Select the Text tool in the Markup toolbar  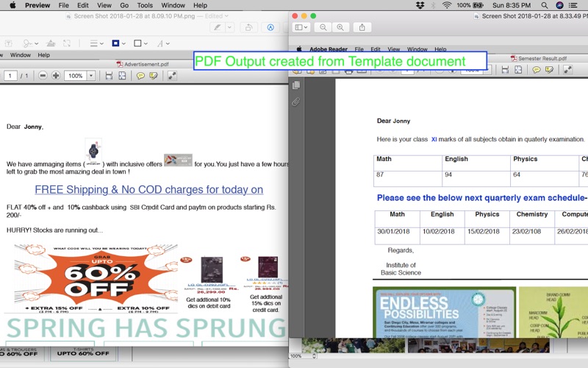(x=8, y=43)
